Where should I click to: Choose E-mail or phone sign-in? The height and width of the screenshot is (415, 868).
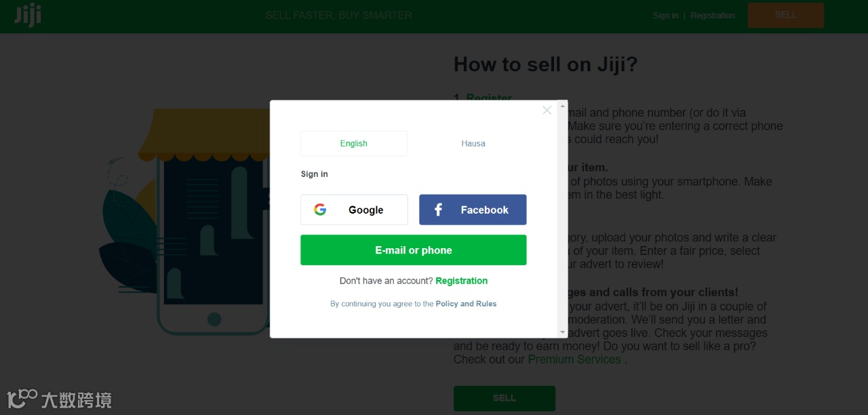414,250
